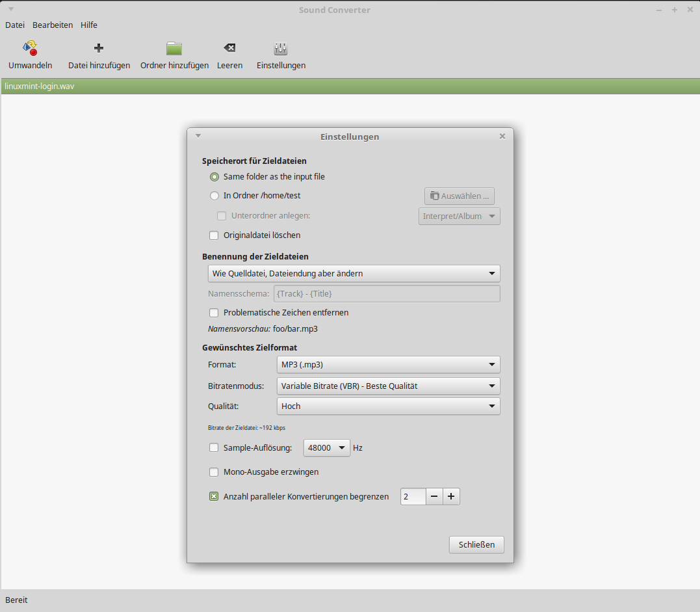Open the Interpret/Album subfolder dropdown
The image size is (700, 612).
pyautogui.click(x=459, y=216)
